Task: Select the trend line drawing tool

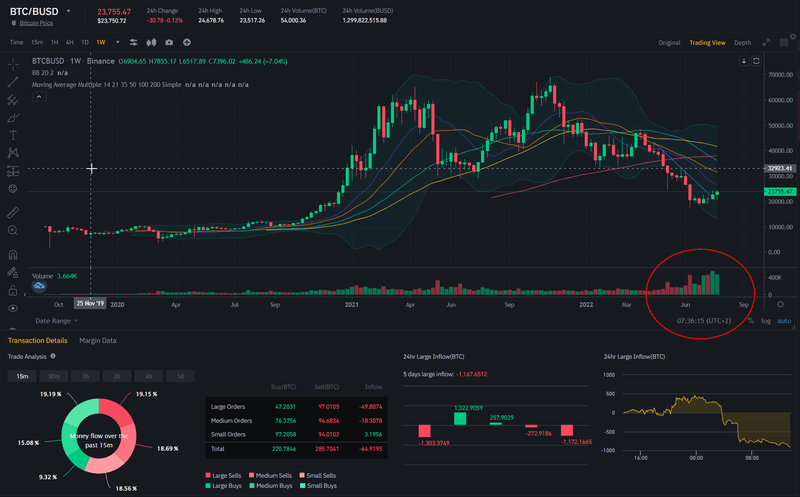Action: [x=13, y=82]
